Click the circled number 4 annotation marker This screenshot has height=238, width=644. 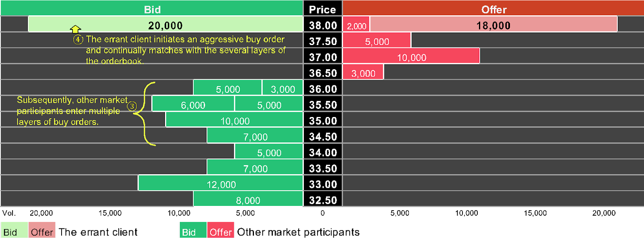tap(78, 39)
